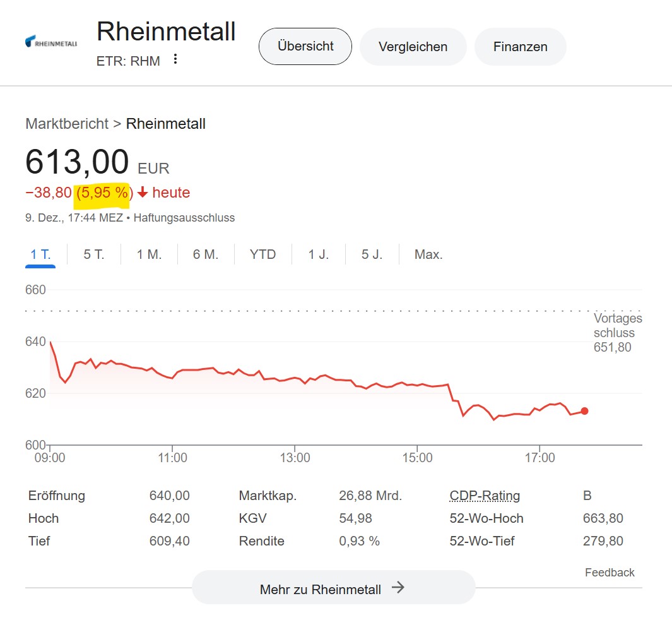Open the three-dot menu beside ETR: RHM

[x=175, y=59]
